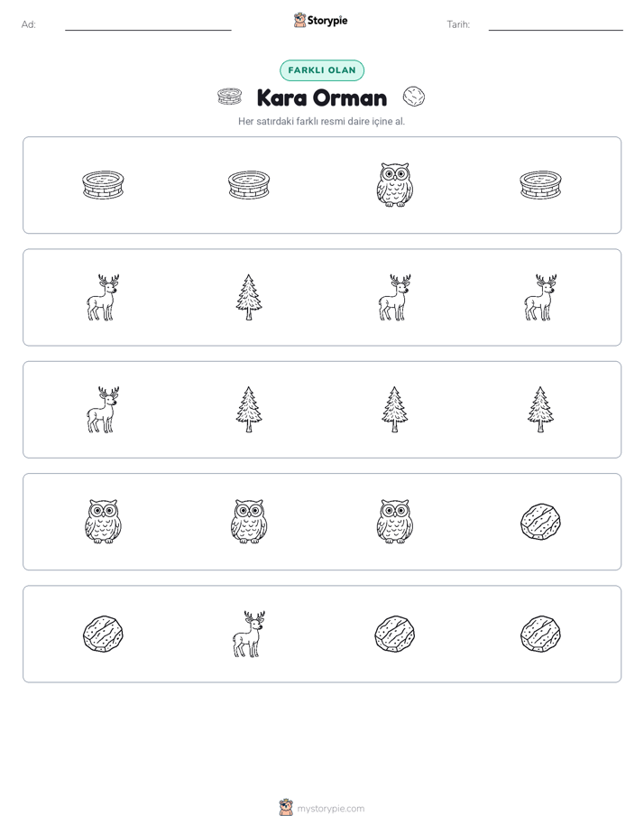Click the first owl in row four
This screenshot has width=644, height=834.
(x=103, y=522)
